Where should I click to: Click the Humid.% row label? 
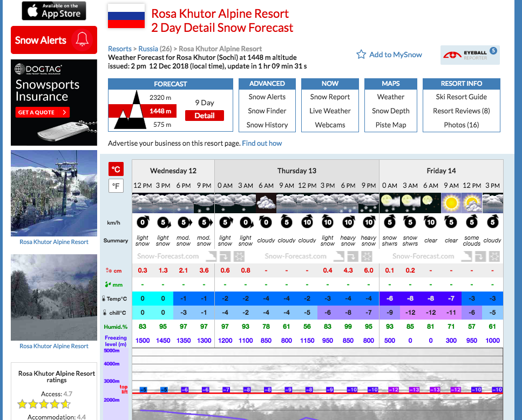(116, 327)
